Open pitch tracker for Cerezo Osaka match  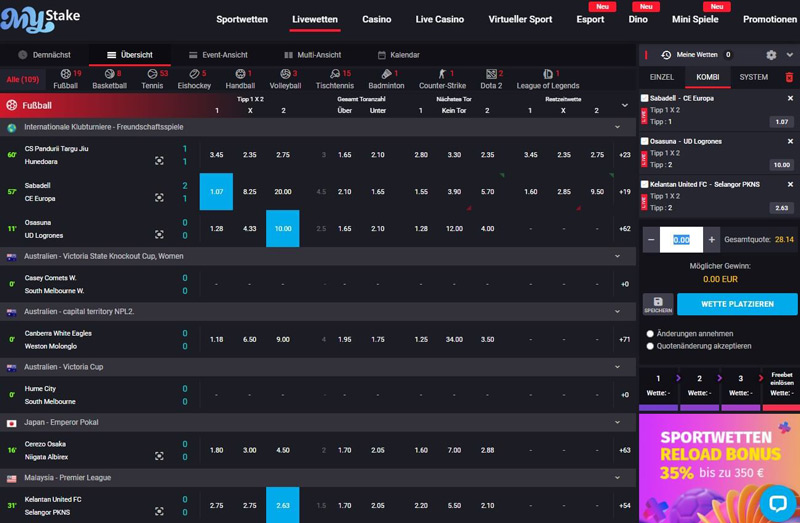[159, 456]
